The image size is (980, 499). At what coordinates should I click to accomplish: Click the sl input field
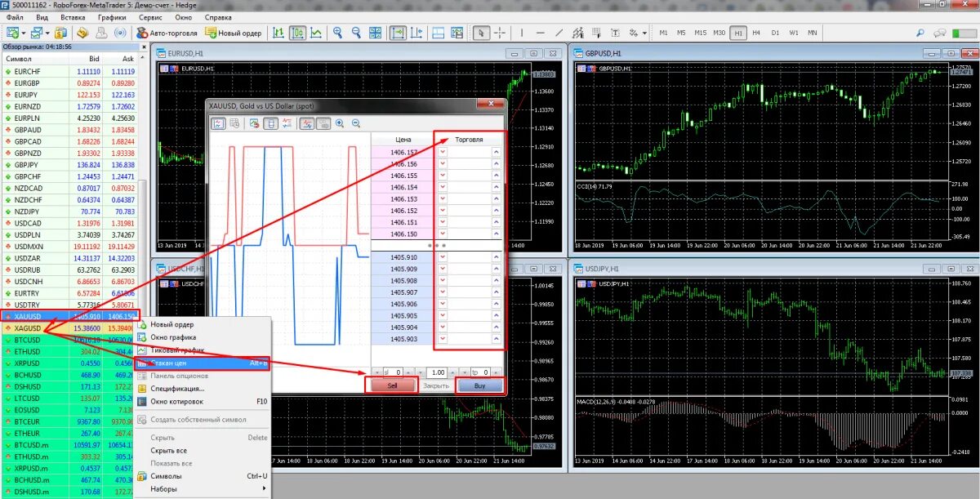point(393,372)
